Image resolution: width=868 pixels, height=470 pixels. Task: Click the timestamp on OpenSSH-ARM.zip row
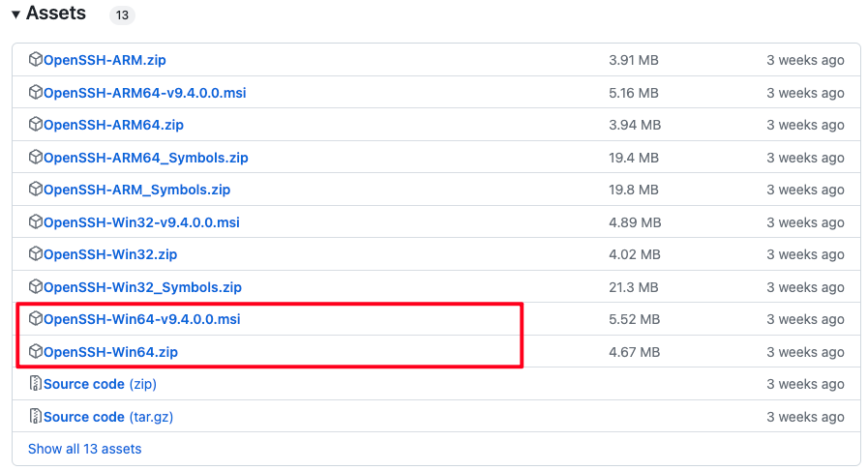[x=805, y=60]
